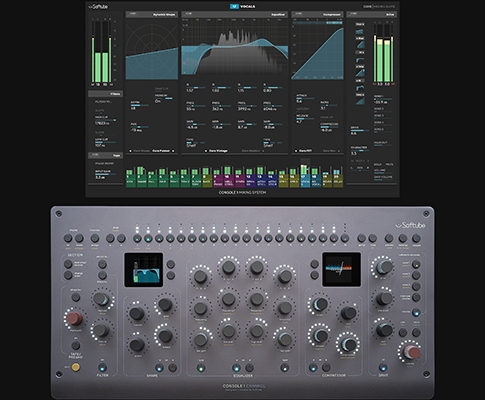The width and height of the screenshot is (485, 400).
Task: Adjust the High Cut 17823 Hz slider
Action: [x=106, y=120]
